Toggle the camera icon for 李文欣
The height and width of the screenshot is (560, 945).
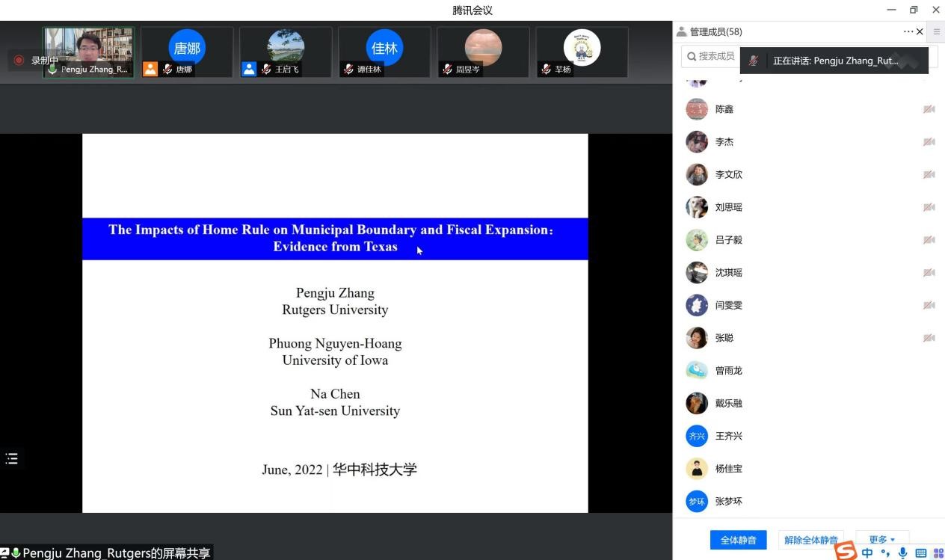click(x=929, y=174)
